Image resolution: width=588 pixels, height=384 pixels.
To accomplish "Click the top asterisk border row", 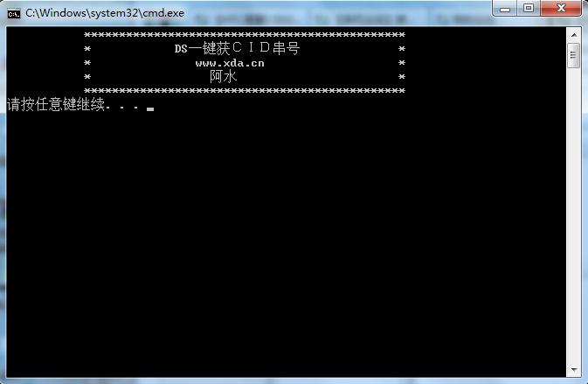I will (245, 35).
